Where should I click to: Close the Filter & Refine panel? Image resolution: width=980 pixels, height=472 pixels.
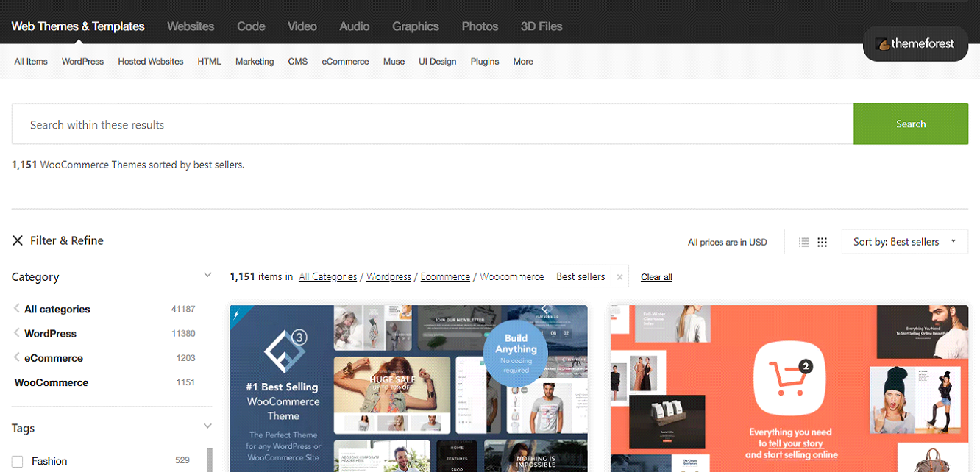click(x=18, y=240)
